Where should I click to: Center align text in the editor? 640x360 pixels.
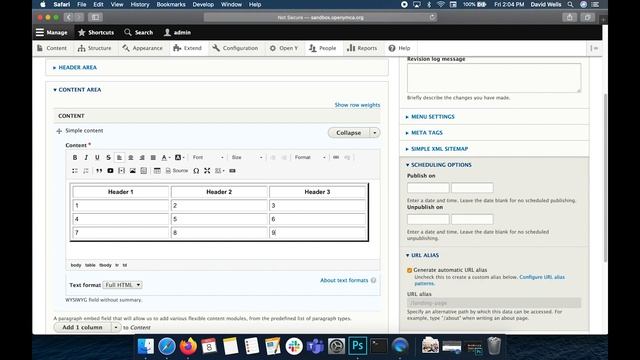[x=131, y=158]
